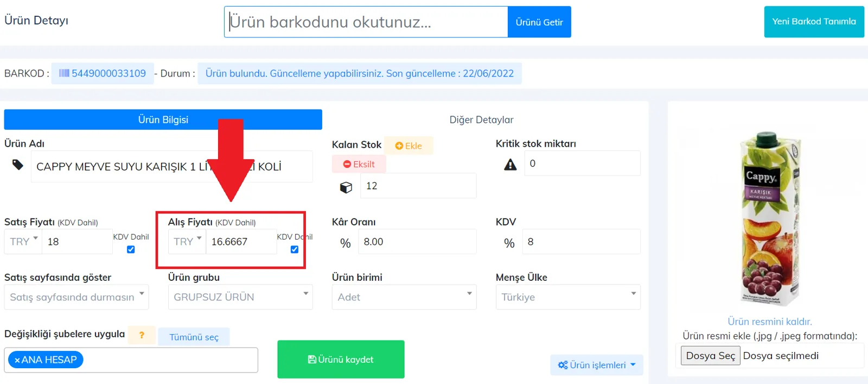The width and height of the screenshot is (868, 384).
Task: Click the green Ürünü kaydet button
Action: (x=341, y=360)
